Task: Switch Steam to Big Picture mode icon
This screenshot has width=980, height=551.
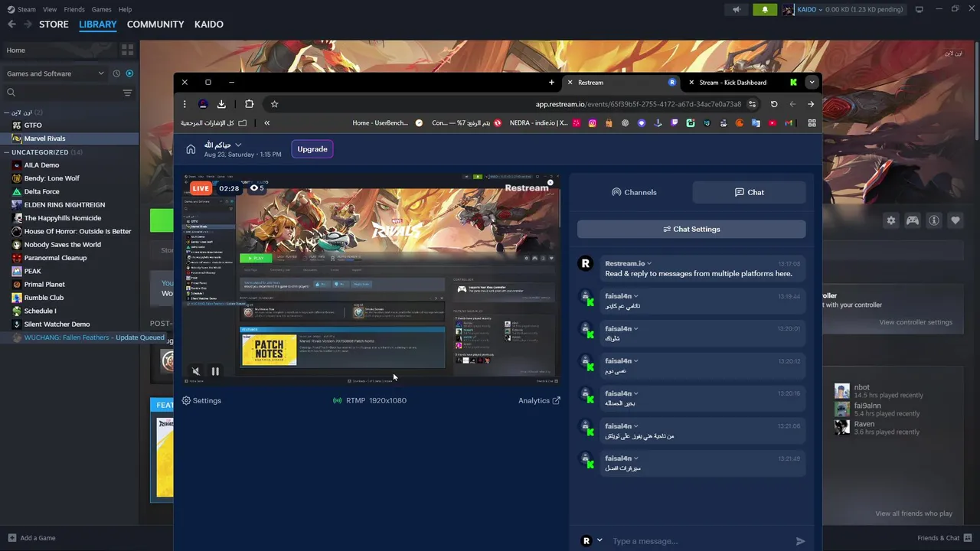Action: tap(919, 9)
